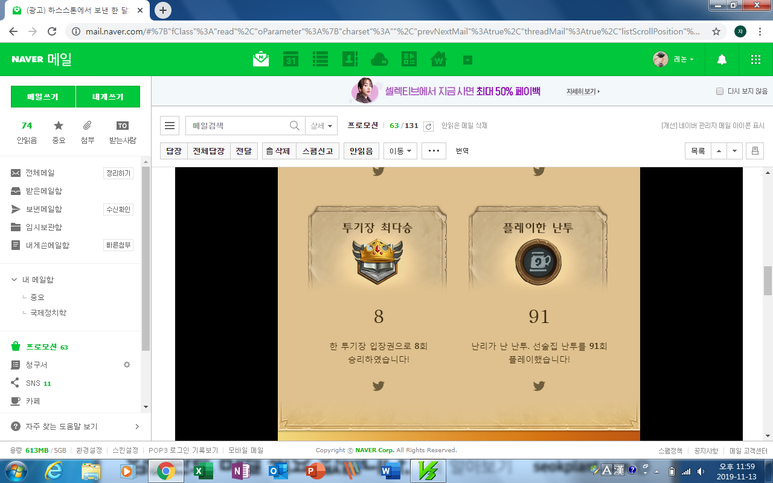Click the 전체답장 reply-all button

(x=209, y=151)
